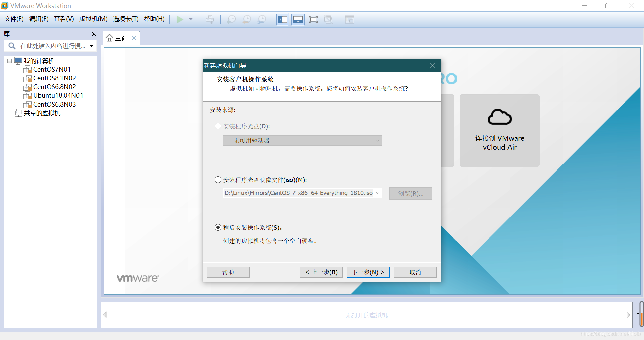
Task: Click the green Power On play icon
Action: [x=180, y=19]
